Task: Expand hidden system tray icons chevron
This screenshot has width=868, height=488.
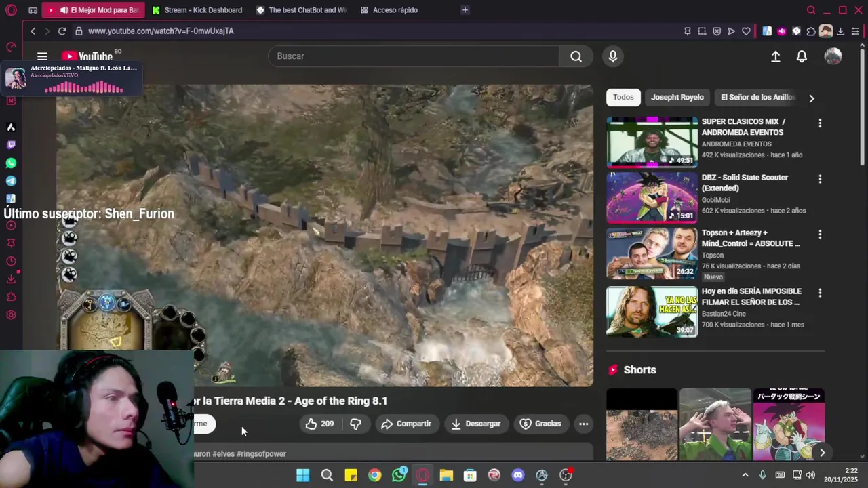Action: (745, 475)
